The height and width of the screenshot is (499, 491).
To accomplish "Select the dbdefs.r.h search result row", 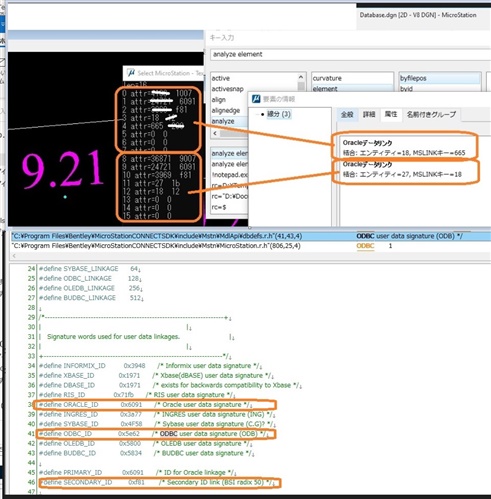I will click(x=251, y=236).
